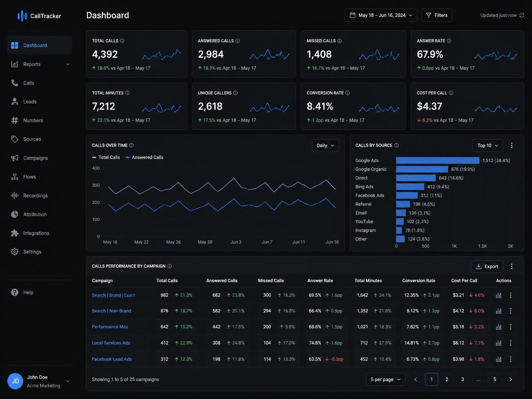Click info icon next to Total Minutes
532x399 pixels.
(x=127, y=93)
